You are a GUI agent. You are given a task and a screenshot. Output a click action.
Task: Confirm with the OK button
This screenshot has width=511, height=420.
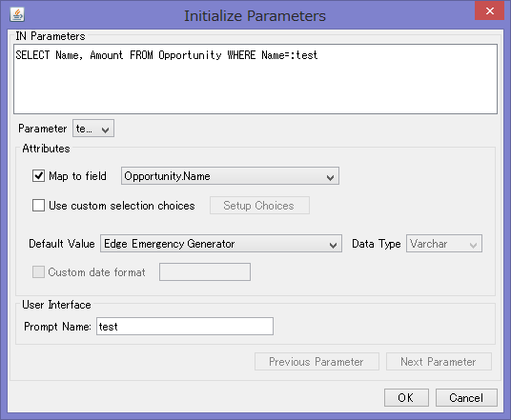coord(406,397)
